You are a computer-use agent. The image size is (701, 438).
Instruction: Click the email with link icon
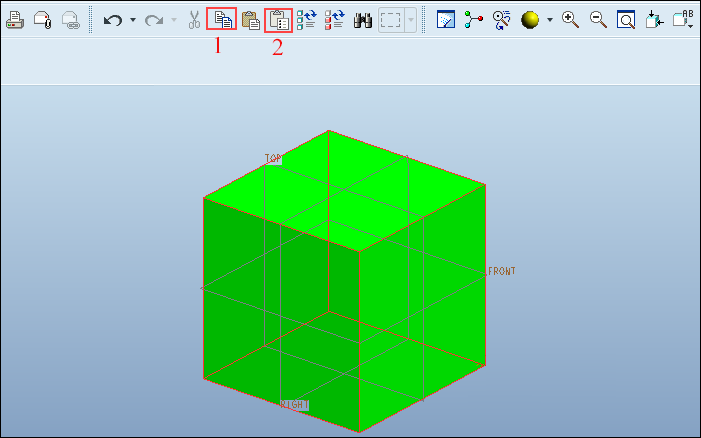71,20
